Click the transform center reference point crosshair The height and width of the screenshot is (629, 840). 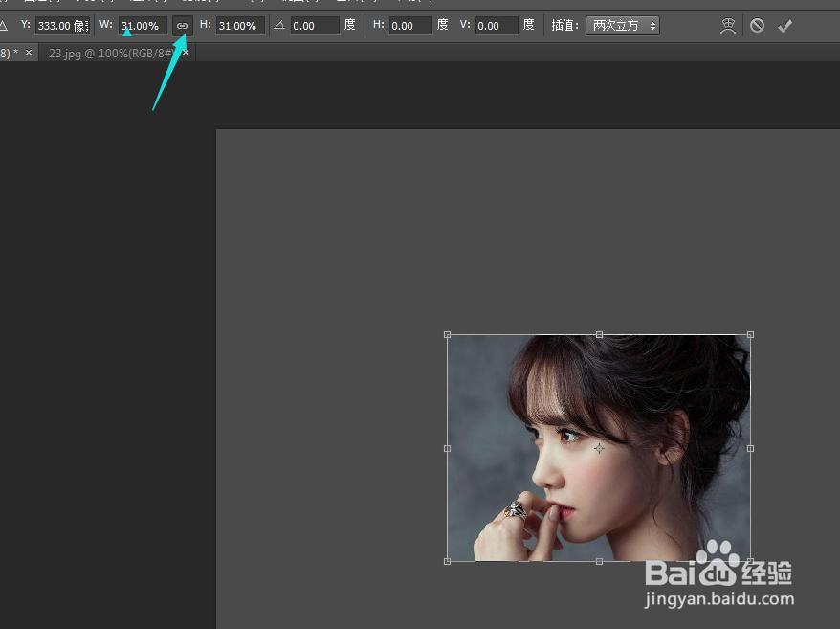click(599, 448)
